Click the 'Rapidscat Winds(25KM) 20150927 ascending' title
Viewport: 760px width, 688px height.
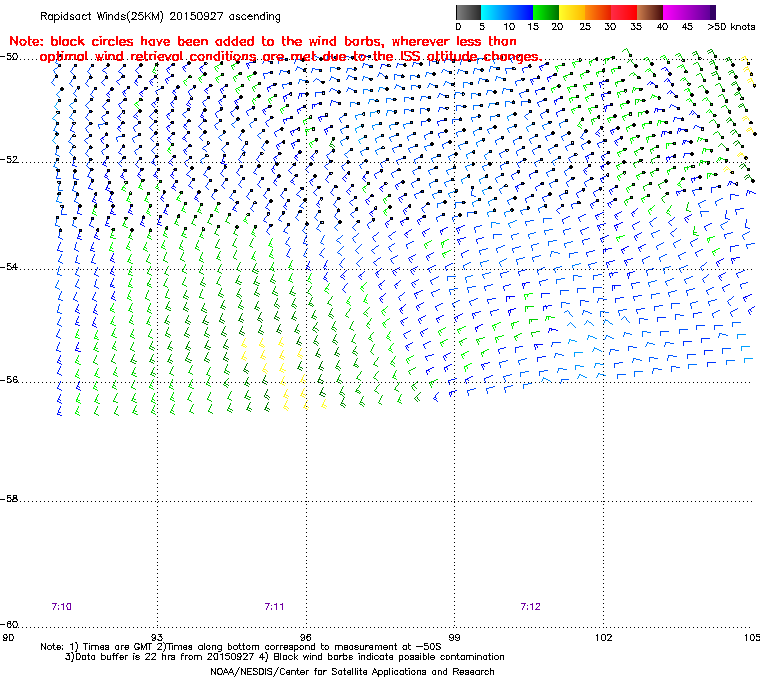[x=160, y=16]
